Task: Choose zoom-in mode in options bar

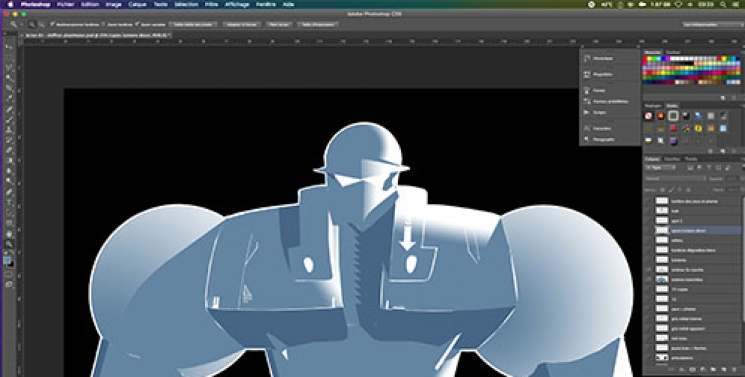Action: 32,24
